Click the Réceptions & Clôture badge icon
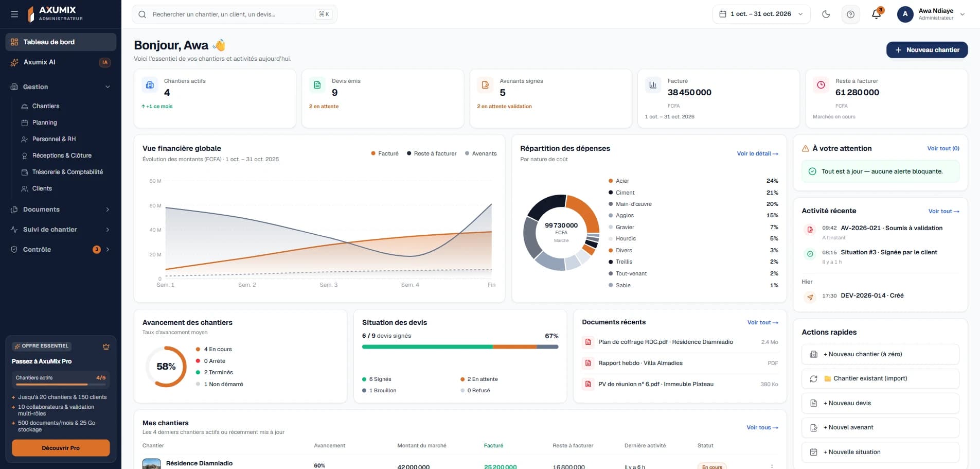This screenshot has width=980, height=469. [24, 155]
